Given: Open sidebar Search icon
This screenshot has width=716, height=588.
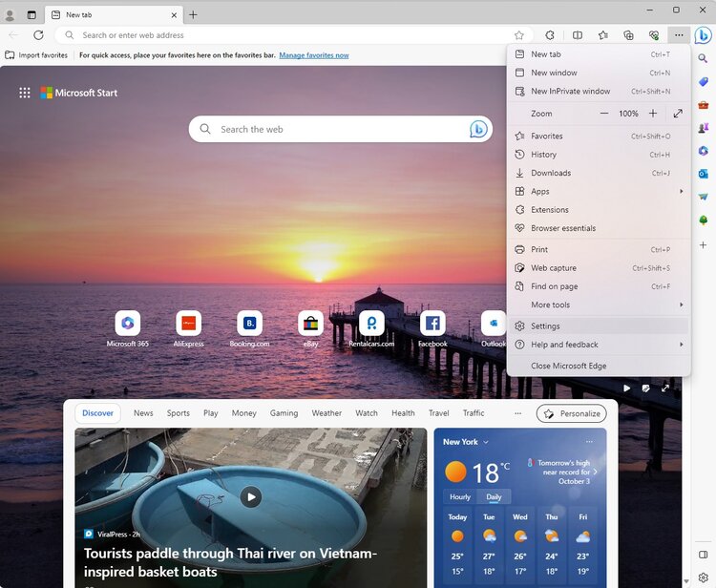Looking at the screenshot, I should point(704,58).
